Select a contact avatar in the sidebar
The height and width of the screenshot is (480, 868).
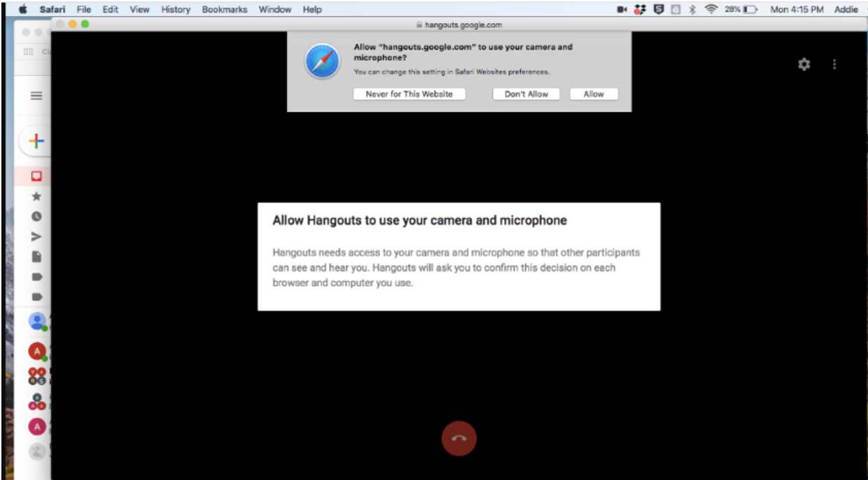[38, 321]
